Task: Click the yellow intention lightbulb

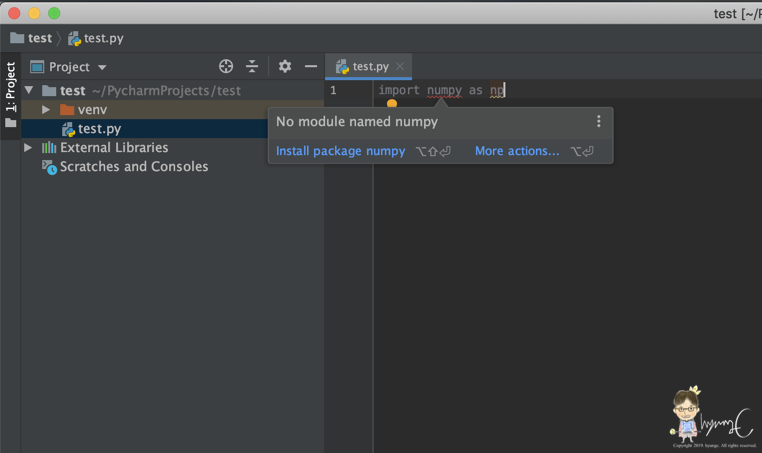Action: 392,103
